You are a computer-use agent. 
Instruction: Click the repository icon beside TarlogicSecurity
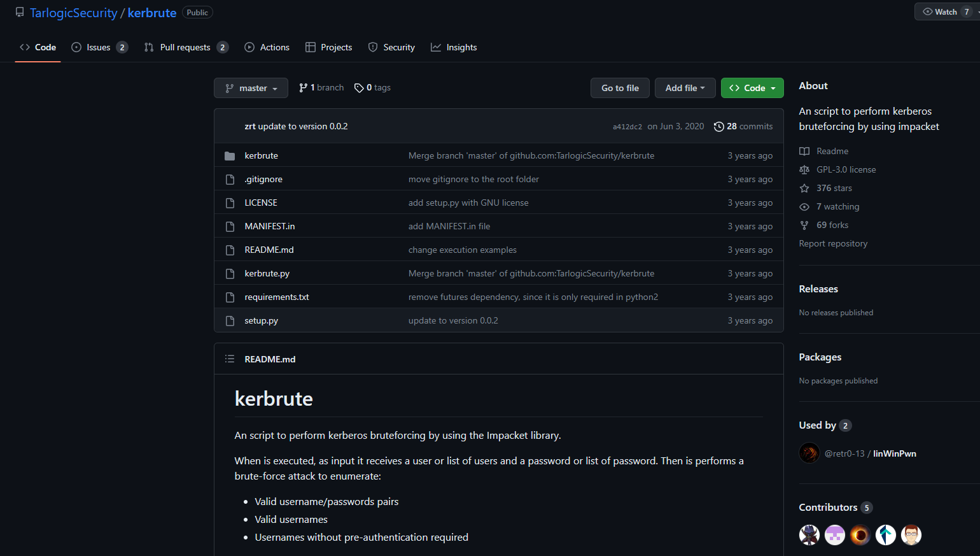pos(20,12)
